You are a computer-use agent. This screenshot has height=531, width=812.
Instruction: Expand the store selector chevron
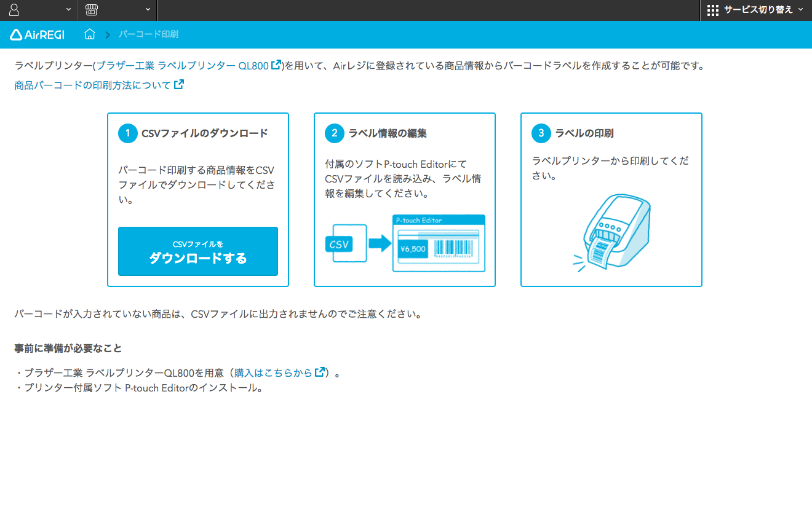click(x=148, y=10)
